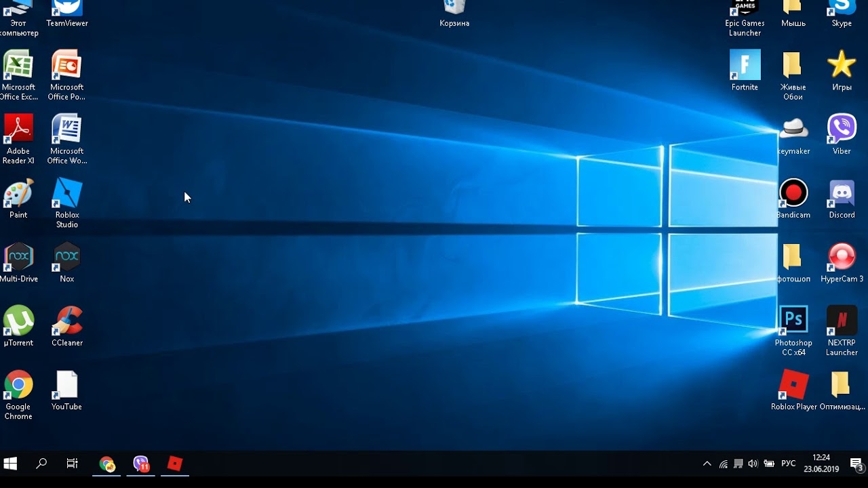Open the Windows Start menu
This screenshot has height=488, width=868.
(10, 464)
